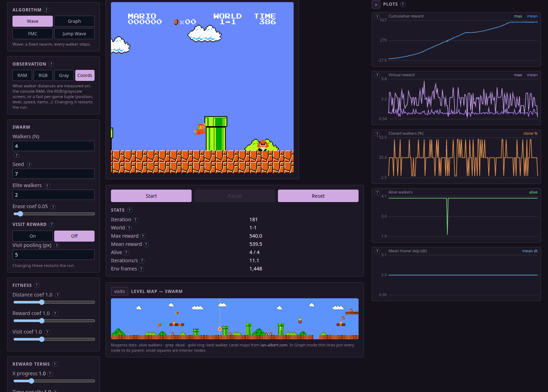Open help icon beside REWARD TERMS heading

tap(55, 364)
